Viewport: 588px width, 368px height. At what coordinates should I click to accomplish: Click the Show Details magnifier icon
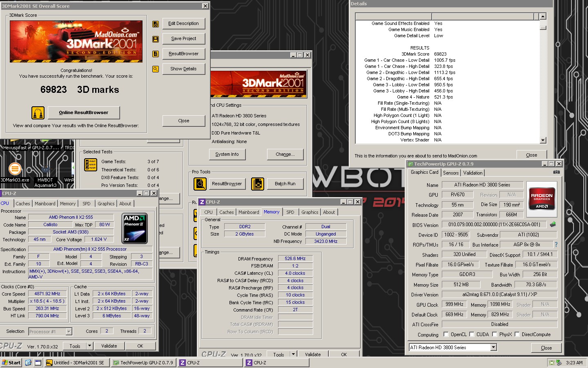click(156, 69)
